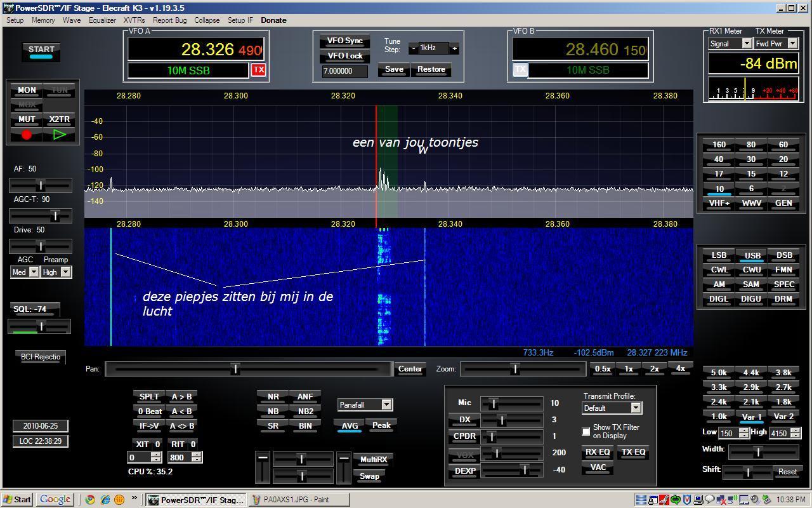Toggle the MUT mute button
Screen dimensions: 812x508
pyautogui.click(x=27, y=119)
